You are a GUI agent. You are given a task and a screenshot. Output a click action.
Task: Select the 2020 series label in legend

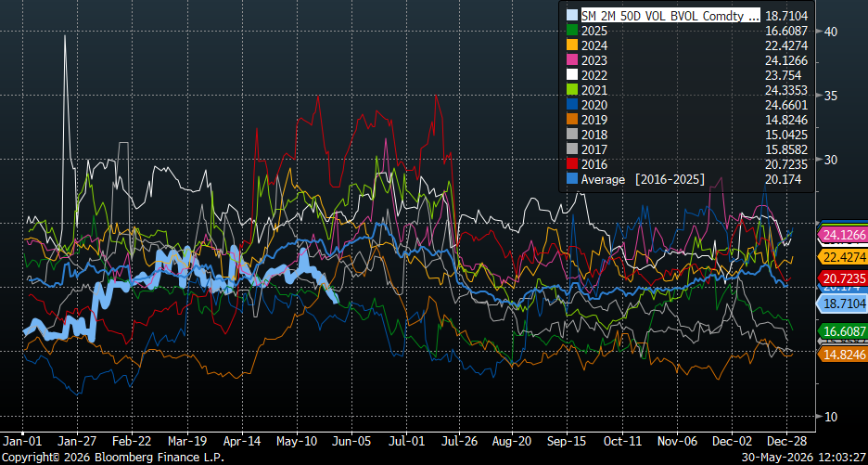coord(593,105)
